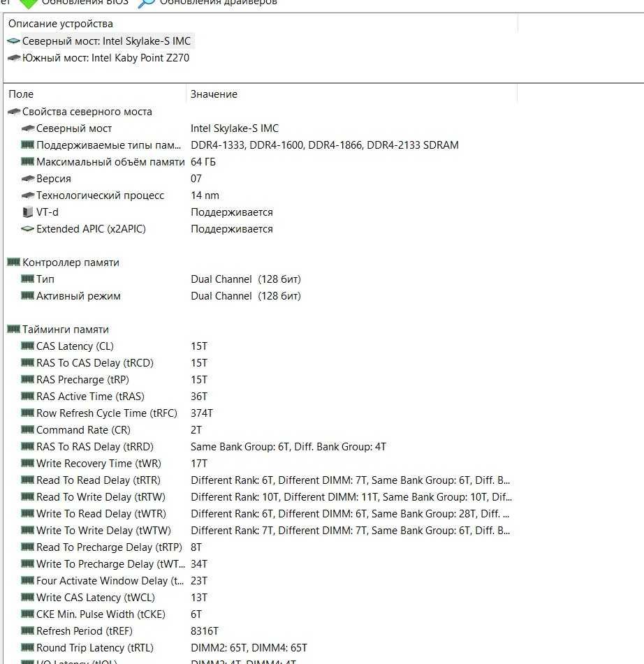Select the 36T tRAS value
Viewport: 644px width, 664px height.
point(199,397)
